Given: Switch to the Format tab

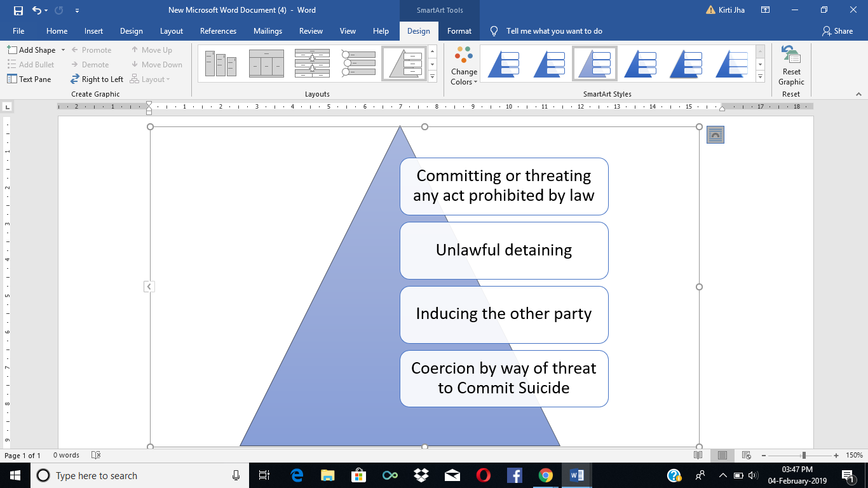Looking at the screenshot, I should click(459, 31).
